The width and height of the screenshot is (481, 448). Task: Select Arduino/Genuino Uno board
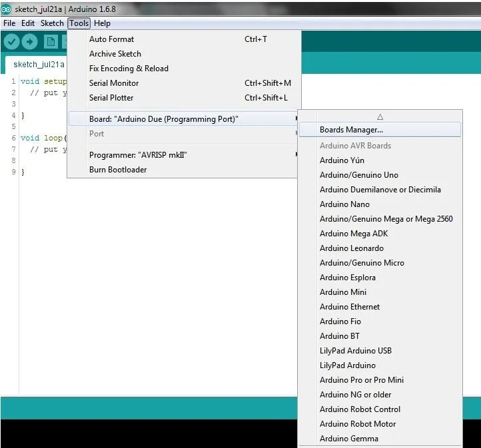click(380, 175)
